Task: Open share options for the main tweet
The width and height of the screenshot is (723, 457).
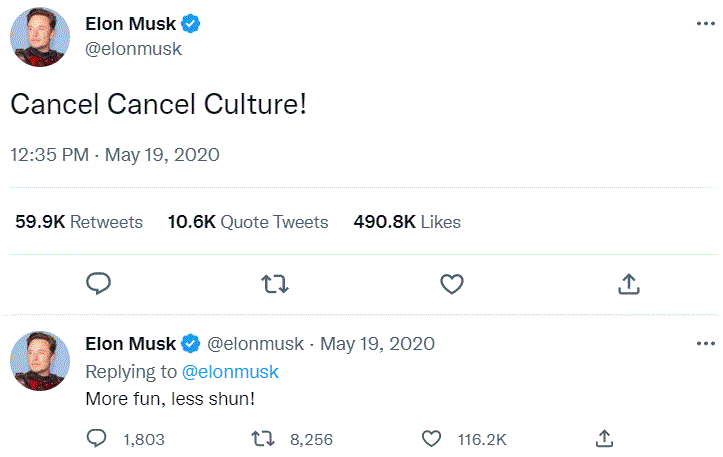Action: click(628, 284)
